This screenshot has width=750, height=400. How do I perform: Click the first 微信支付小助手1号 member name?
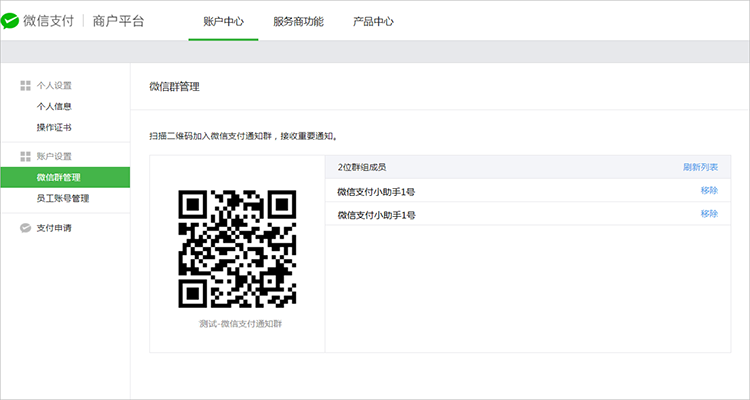click(x=376, y=192)
